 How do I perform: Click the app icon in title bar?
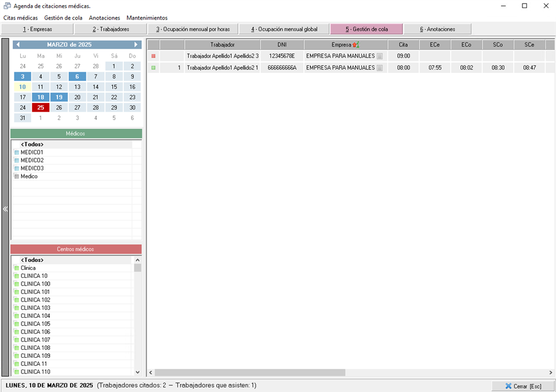[7, 6]
